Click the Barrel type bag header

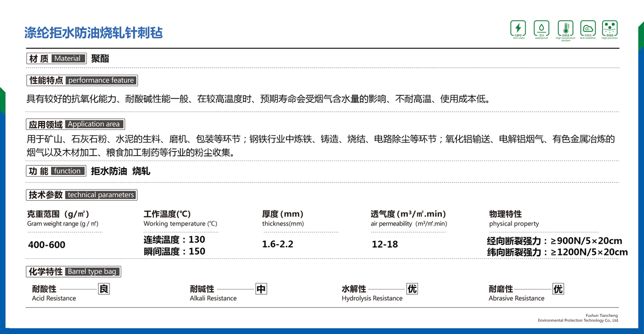point(74,272)
